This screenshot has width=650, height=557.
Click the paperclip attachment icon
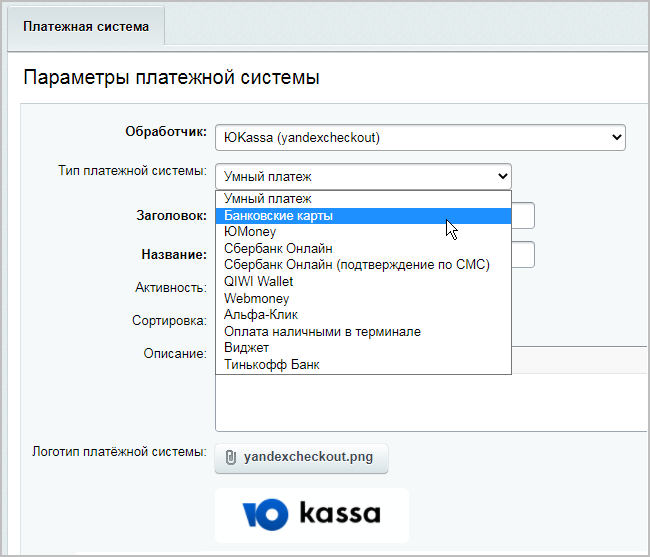231,457
